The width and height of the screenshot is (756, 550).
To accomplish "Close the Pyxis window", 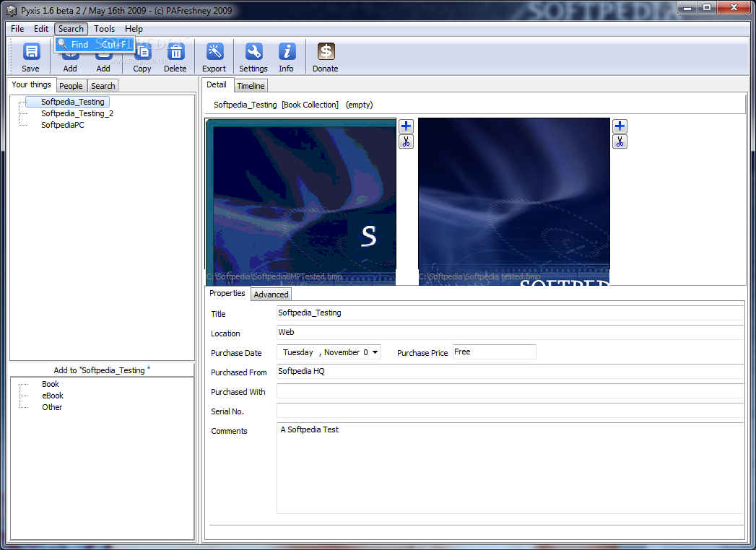I will click(734, 7).
